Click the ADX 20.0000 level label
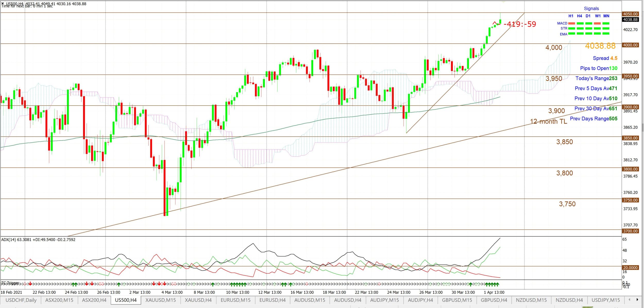644x308 pixels. [630, 268]
